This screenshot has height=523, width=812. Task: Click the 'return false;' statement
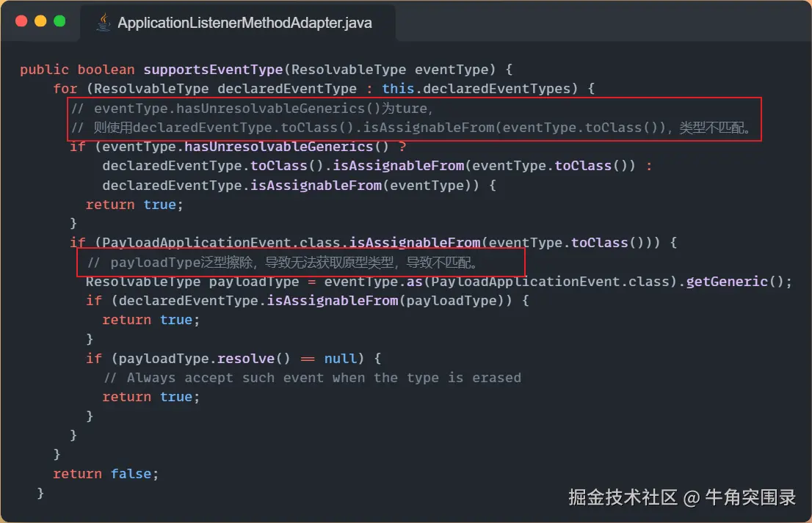click(106, 473)
